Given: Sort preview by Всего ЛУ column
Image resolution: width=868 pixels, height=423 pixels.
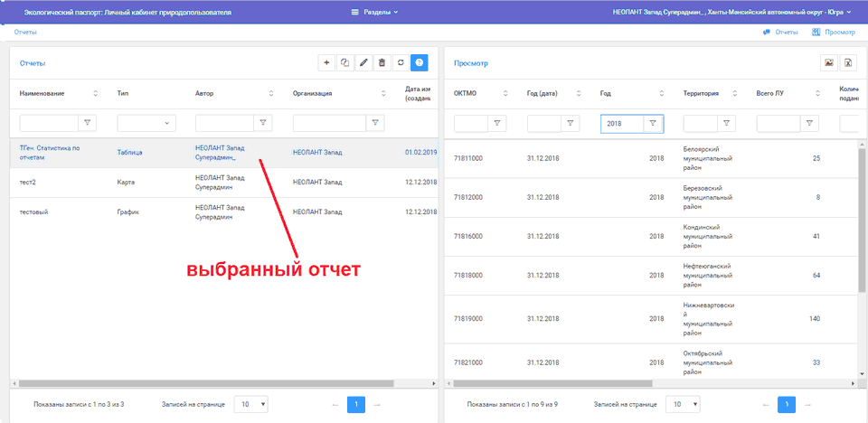Looking at the screenshot, I should click(x=817, y=94).
